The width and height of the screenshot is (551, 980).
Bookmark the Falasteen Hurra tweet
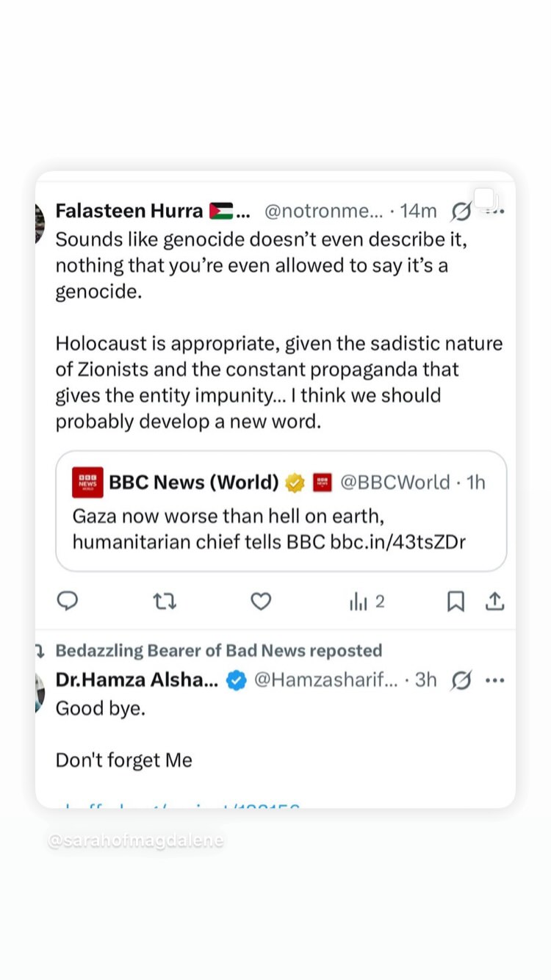(x=455, y=602)
